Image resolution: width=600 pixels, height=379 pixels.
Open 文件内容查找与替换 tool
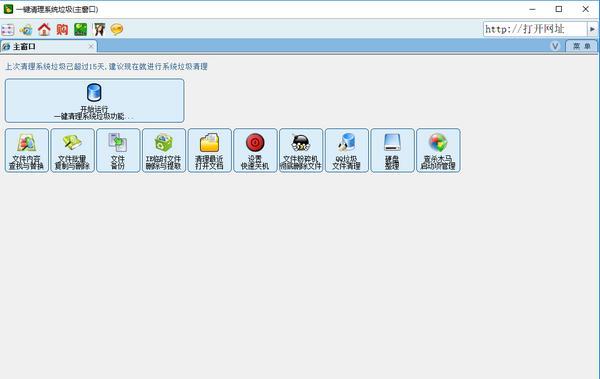pos(27,150)
